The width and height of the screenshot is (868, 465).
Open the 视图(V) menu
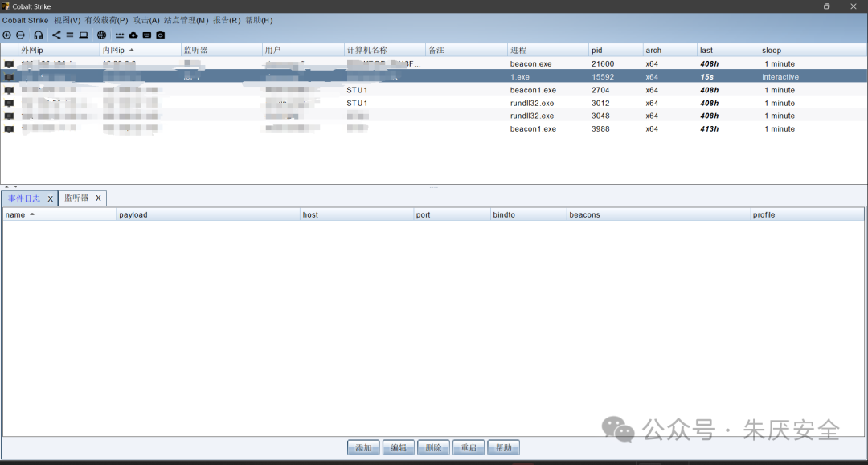point(67,20)
